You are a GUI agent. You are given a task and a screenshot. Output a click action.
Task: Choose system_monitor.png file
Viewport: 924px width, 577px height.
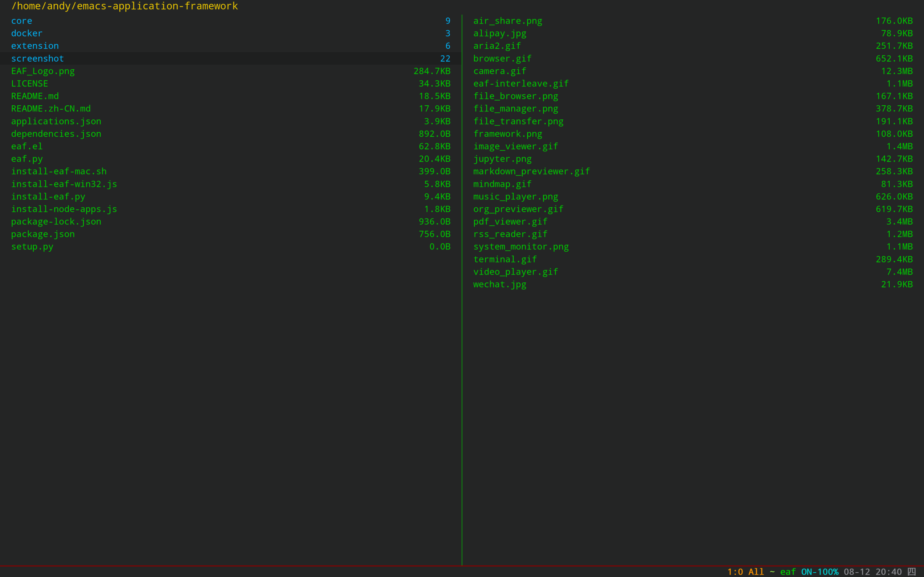(x=521, y=247)
